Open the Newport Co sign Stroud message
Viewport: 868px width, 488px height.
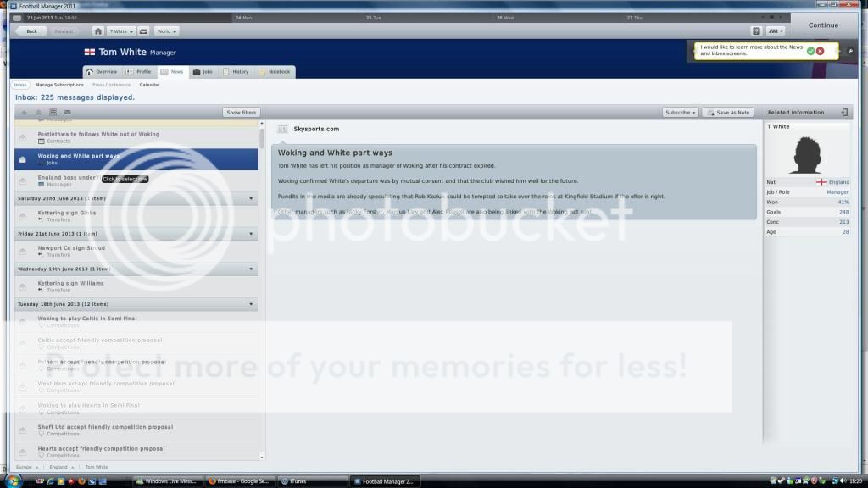pyautogui.click(x=136, y=251)
